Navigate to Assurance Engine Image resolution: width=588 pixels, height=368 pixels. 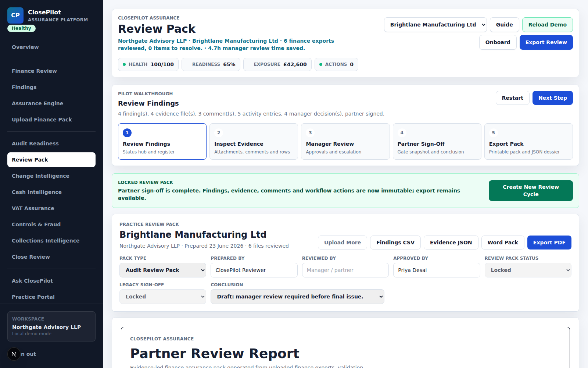(x=51, y=103)
